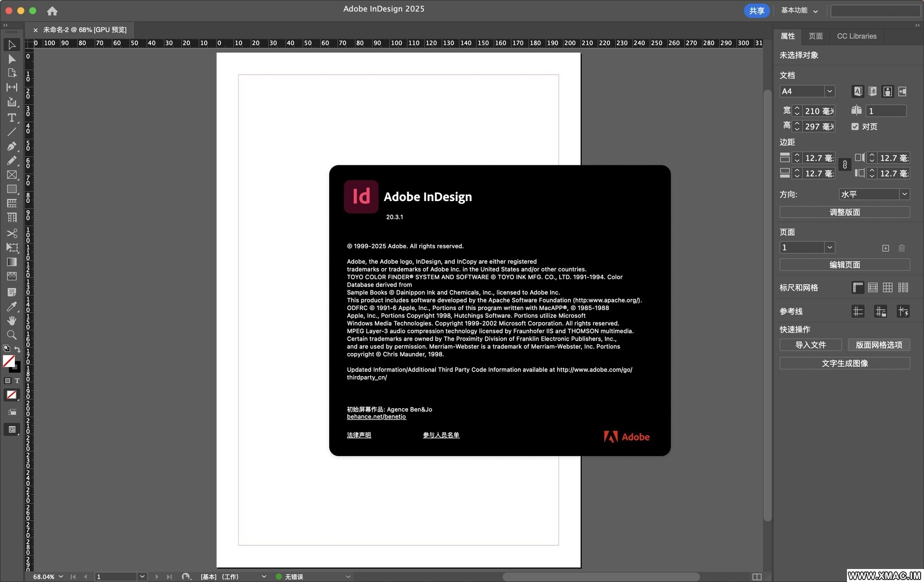The image size is (924, 582).
Task: Click the Apply None color swatch
Action: click(x=12, y=395)
